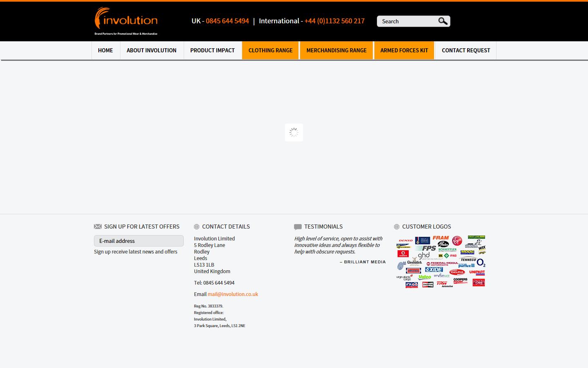Click the loading spinner in page center

(294, 132)
